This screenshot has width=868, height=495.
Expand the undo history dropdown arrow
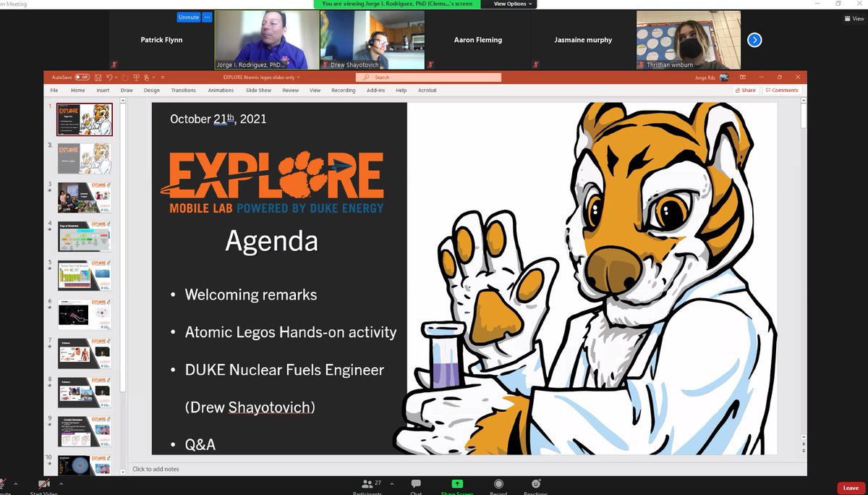click(x=116, y=77)
